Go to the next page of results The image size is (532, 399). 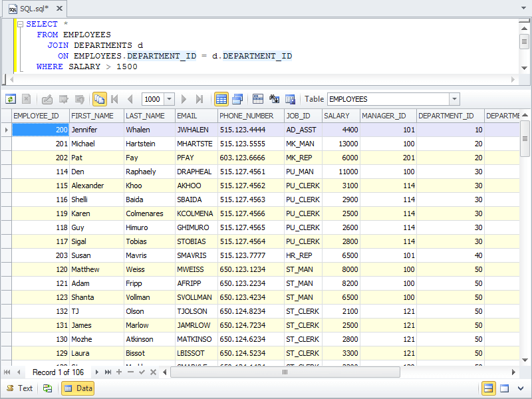click(184, 99)
